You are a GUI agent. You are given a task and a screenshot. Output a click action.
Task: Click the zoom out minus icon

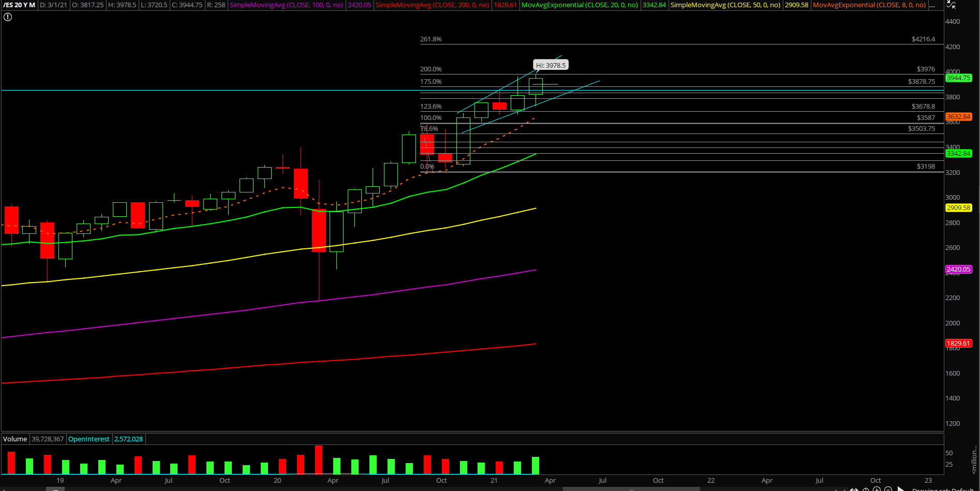click(x=888, y=489)
